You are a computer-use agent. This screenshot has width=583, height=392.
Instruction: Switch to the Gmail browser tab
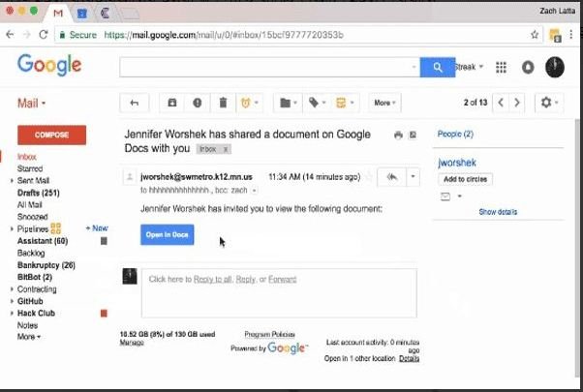(58, 14)
